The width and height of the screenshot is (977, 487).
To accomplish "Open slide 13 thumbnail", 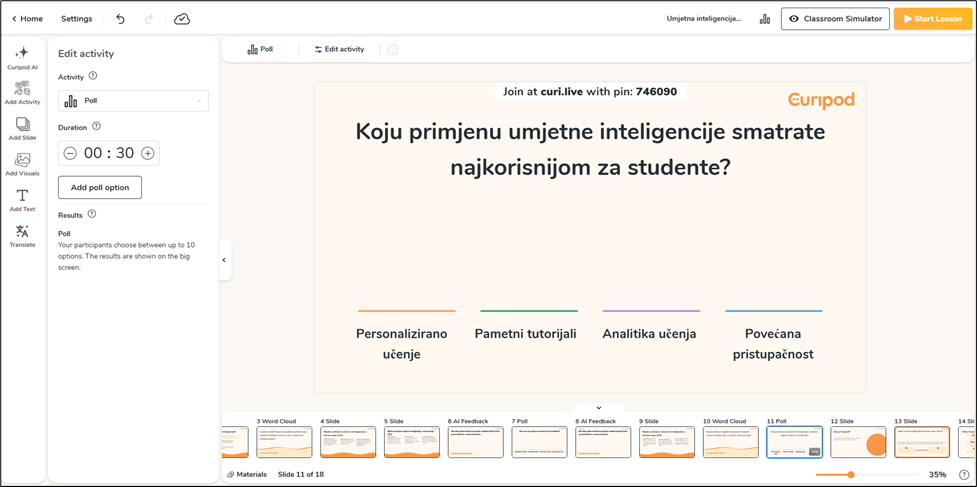I will [922, 442].
